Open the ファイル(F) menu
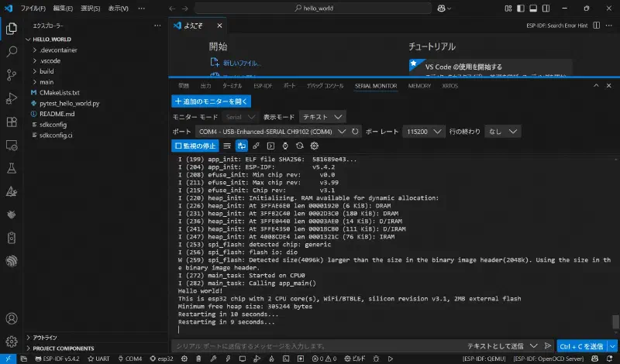The width and height of the screenshot is (620, 364). (x=33, y=8)
